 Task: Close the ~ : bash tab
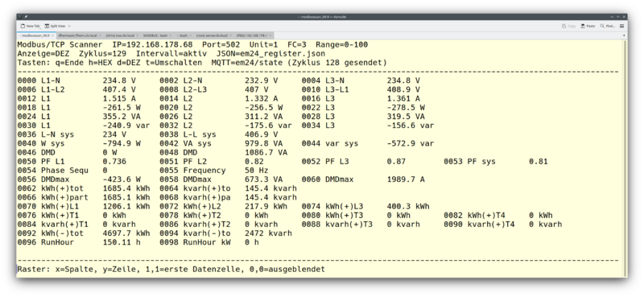click(x=190, y=35)
